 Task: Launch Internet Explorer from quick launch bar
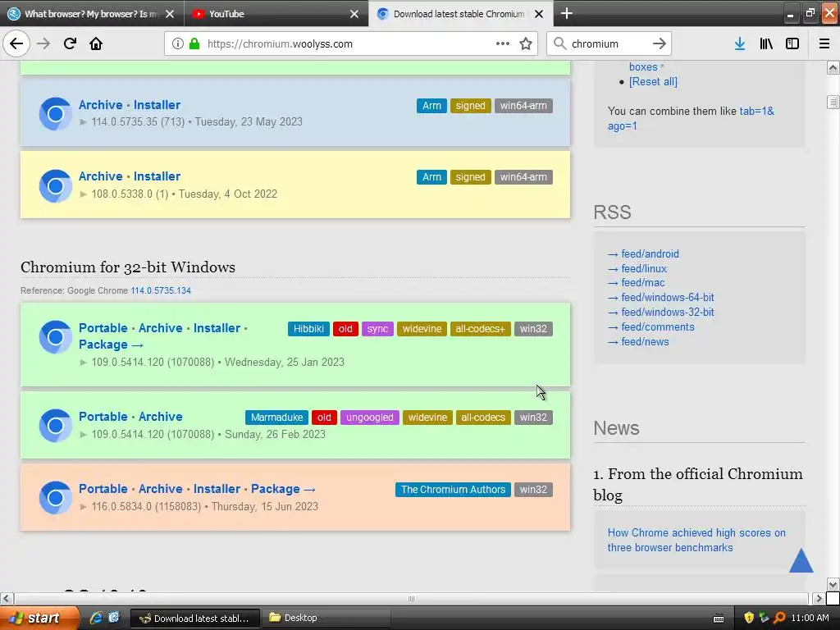(x=96, y=618)
